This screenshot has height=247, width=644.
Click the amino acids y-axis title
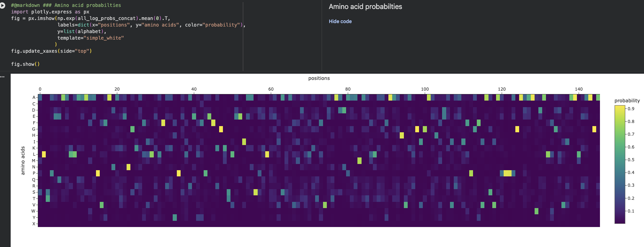[23, 161]
